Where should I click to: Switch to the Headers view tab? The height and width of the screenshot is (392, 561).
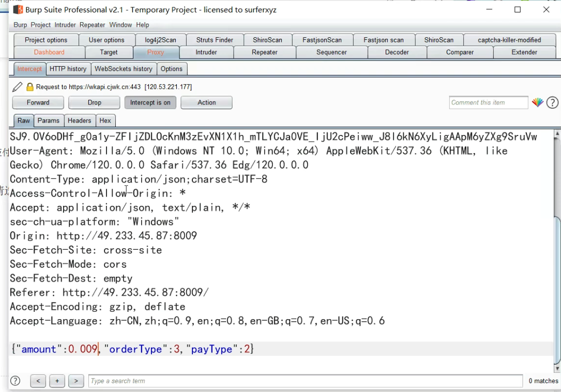[80, 120]
